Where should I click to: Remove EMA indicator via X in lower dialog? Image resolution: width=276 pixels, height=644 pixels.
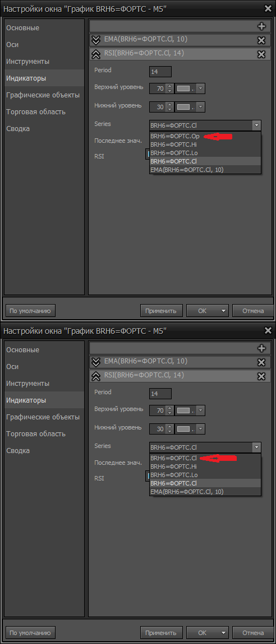(261, 362)
